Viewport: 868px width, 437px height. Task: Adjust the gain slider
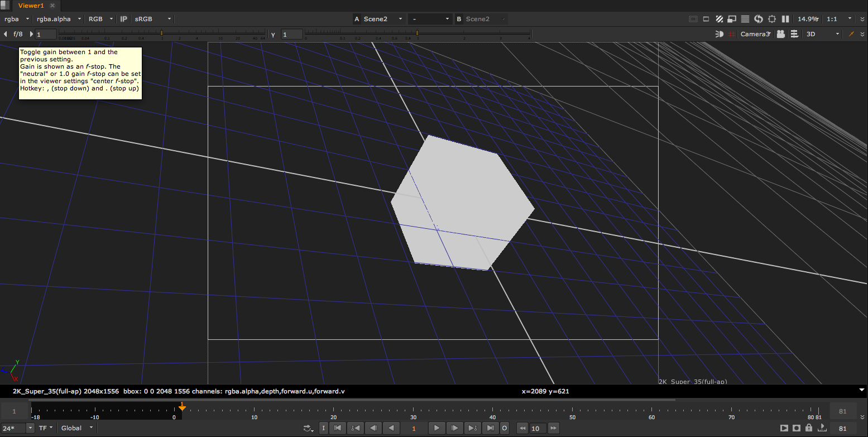(162, 34)
